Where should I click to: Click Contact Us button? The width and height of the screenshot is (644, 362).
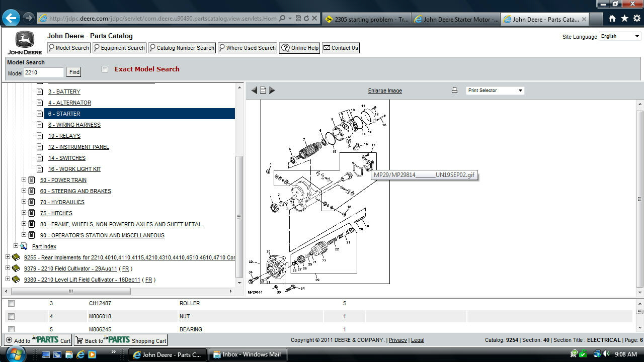click(341, 48)
